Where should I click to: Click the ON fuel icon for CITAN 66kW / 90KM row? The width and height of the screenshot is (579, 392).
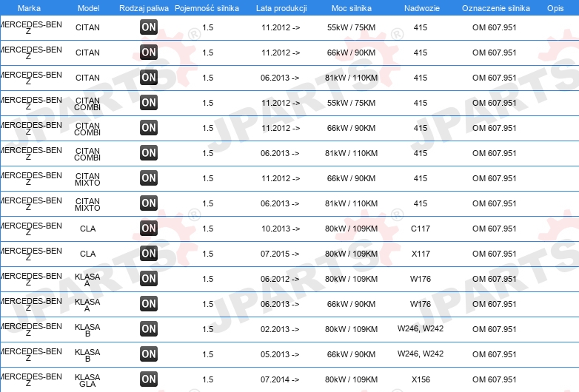point(149,53)
